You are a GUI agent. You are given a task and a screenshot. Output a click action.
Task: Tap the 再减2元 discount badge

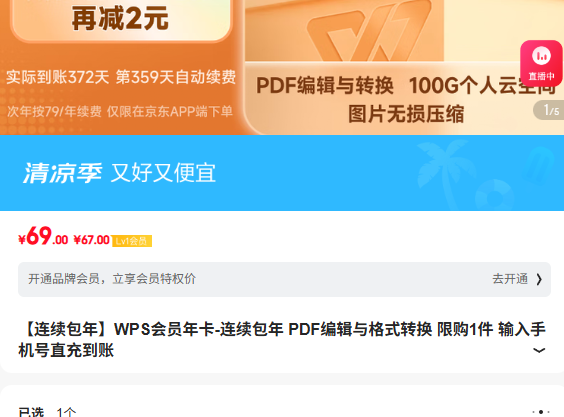[x=120, y=19]
